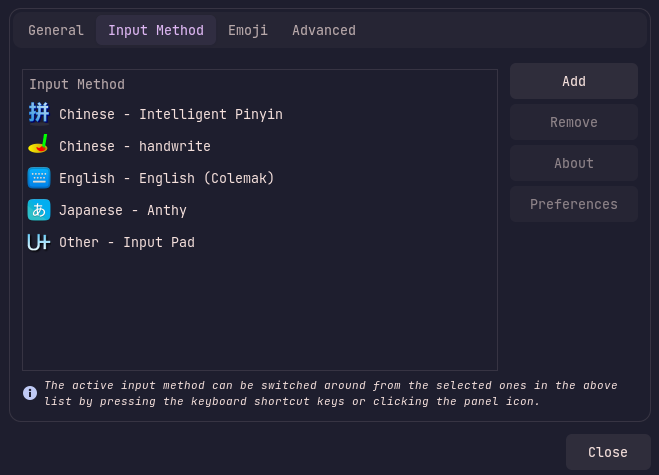This screenshot has width=659, height=475.
Task: Click the Japanese Anthy icon
Action: [39, 210]
